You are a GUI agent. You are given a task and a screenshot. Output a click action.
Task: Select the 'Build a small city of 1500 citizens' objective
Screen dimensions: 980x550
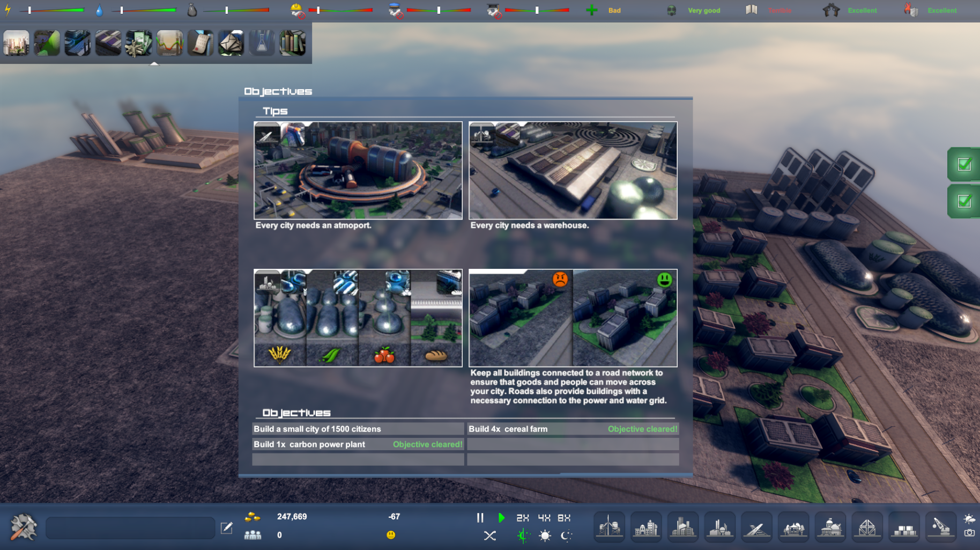click(x=358, y=429)
